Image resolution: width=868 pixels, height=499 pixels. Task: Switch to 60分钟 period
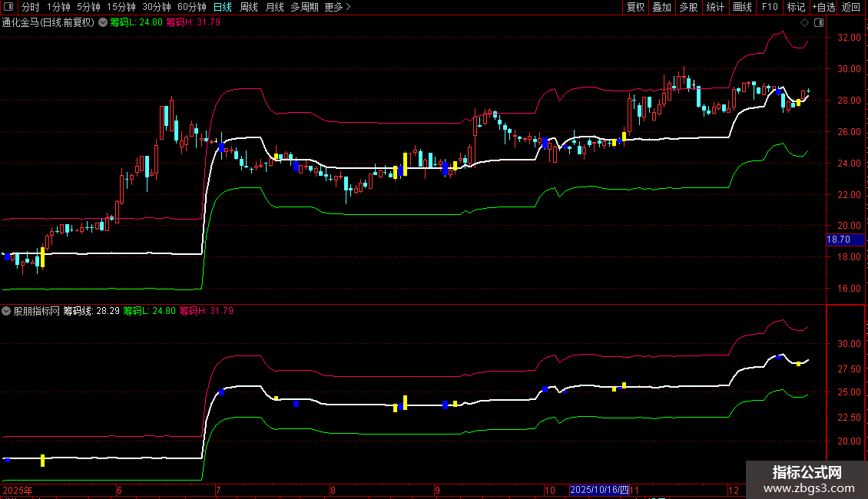192,7
